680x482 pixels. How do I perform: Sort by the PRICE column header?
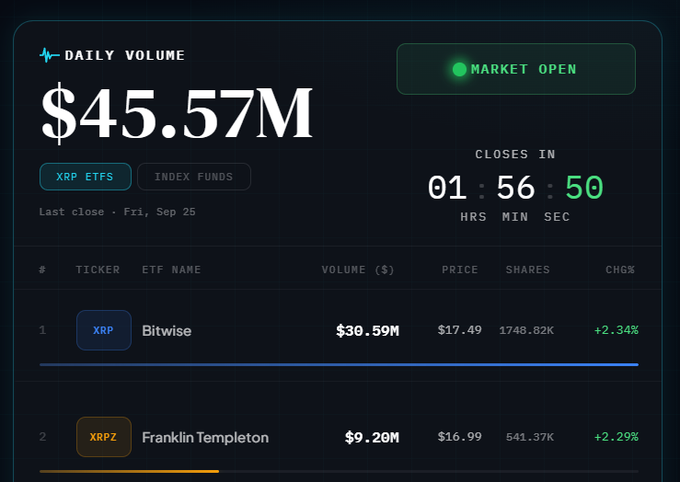[460, 270]
